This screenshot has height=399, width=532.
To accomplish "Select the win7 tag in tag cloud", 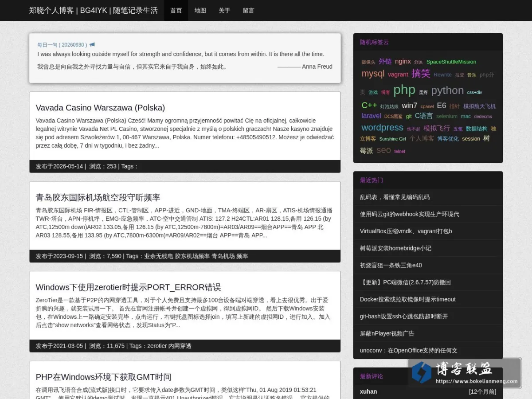I will [x=409, y=106].
